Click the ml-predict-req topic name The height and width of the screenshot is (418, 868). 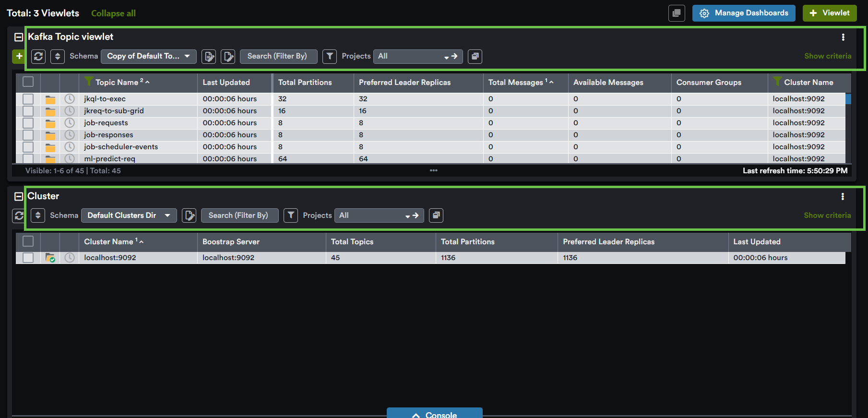(x=109, y=159)
